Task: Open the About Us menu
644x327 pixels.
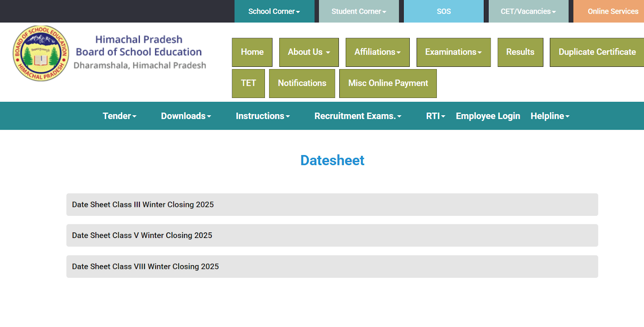Action: tap(309, 52)
